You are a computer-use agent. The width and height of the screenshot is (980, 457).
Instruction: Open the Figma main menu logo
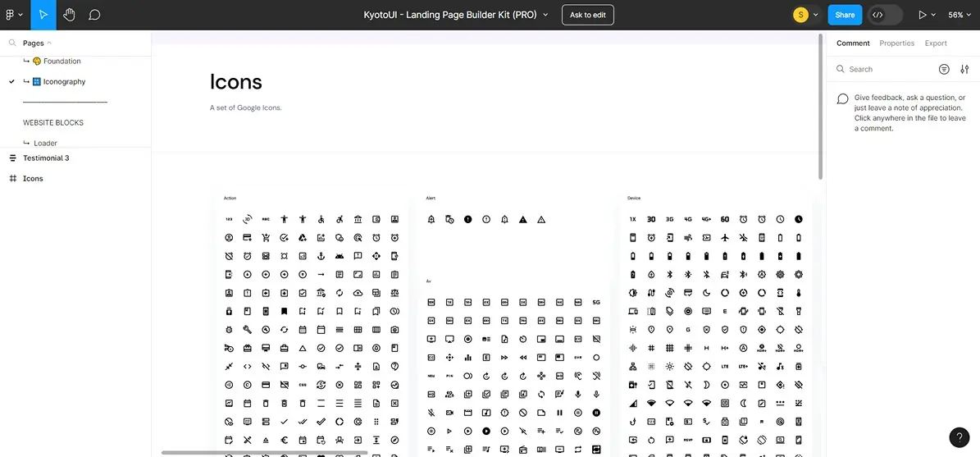pos(10,15)
